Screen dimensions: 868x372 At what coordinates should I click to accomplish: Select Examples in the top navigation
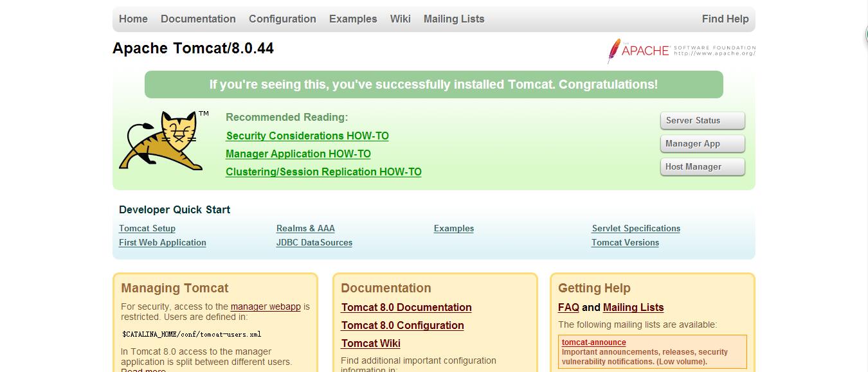pos(353,19)
